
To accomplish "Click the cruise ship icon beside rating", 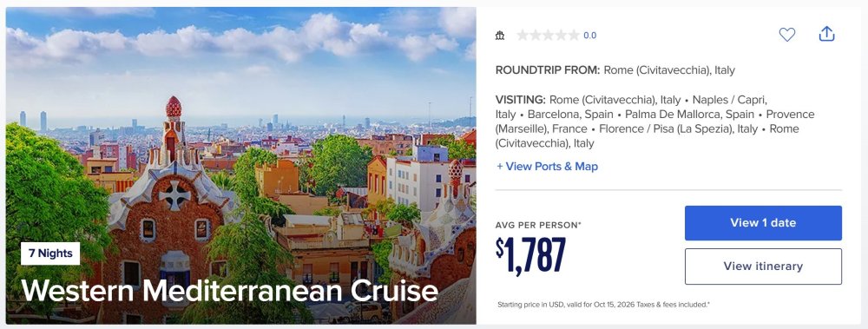I will pyautogui.click(x=500, y=36).
